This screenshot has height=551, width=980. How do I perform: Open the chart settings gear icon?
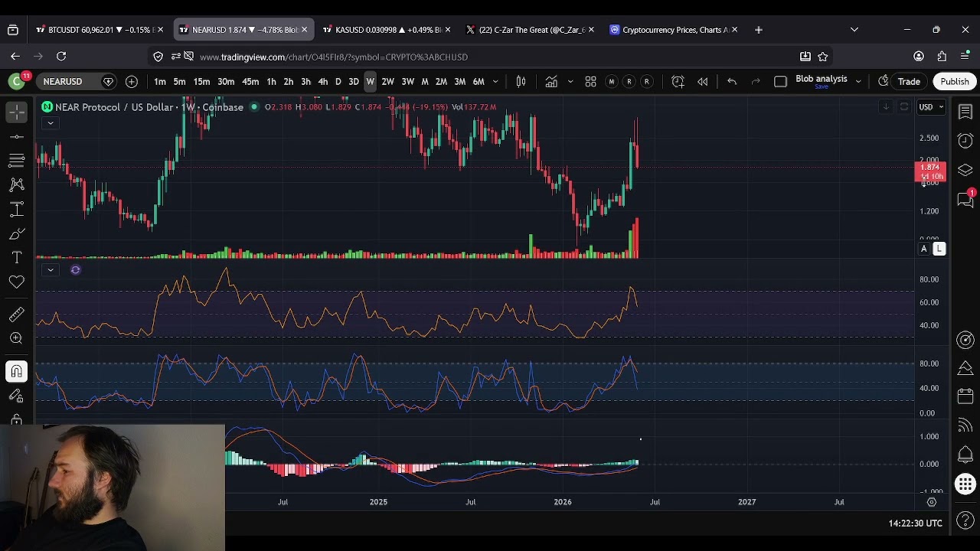point(932,502)
